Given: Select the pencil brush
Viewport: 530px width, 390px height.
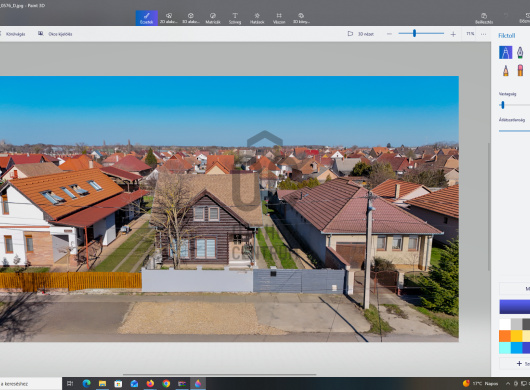Looking at the screenshot, I should pyautogui.click(x=506, y=70).
